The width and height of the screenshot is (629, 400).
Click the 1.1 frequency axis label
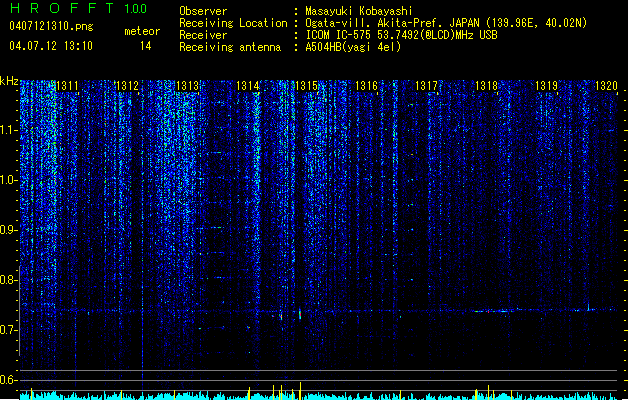(8, 130)
